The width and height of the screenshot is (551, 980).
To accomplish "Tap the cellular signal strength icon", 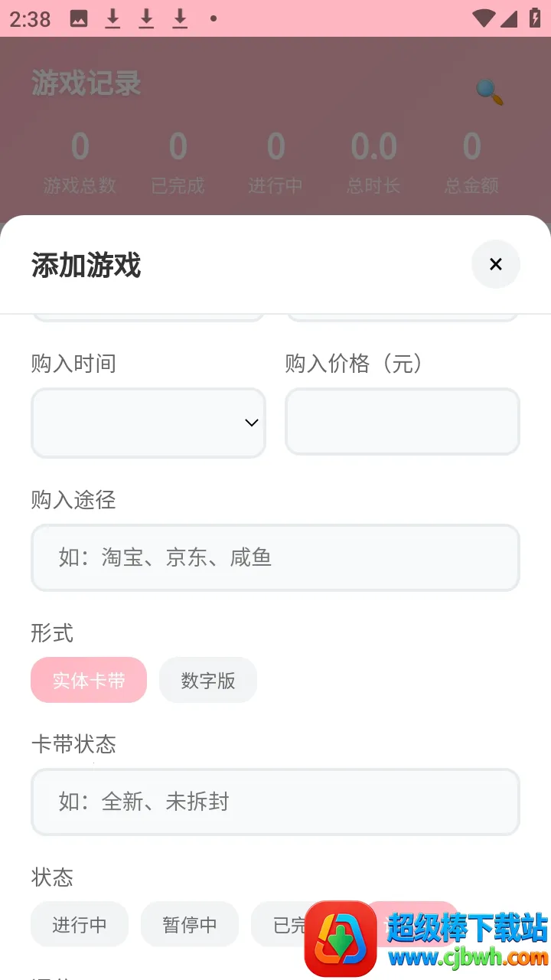I will click(509, 18).
